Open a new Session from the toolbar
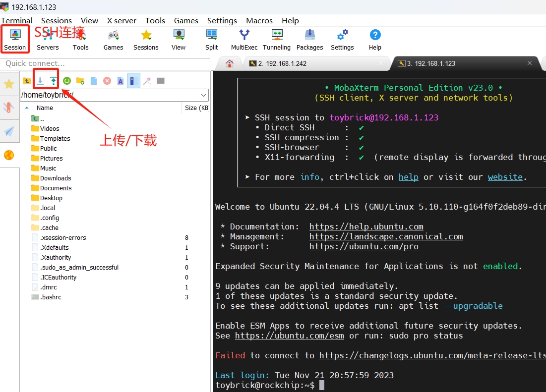Viewport: 546px width, 392px height. click(14, 39)
